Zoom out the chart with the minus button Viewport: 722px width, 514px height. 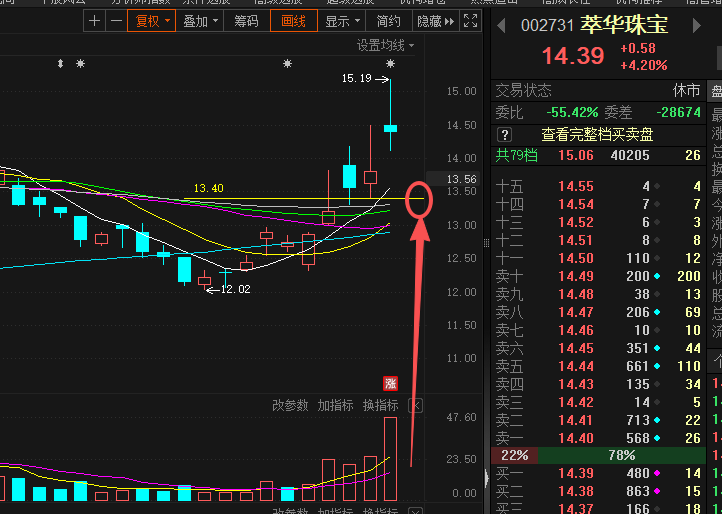[x=116, y=21]
